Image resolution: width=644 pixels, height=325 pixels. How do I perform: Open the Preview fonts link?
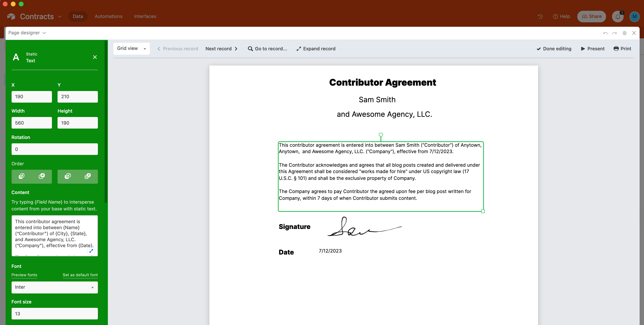coord(24,275)
